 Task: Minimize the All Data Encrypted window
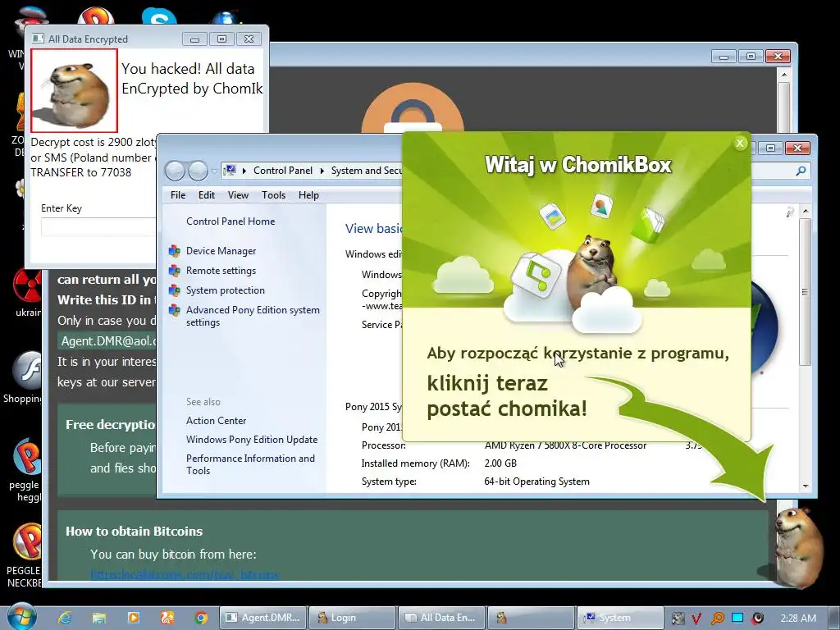[194, 39]
